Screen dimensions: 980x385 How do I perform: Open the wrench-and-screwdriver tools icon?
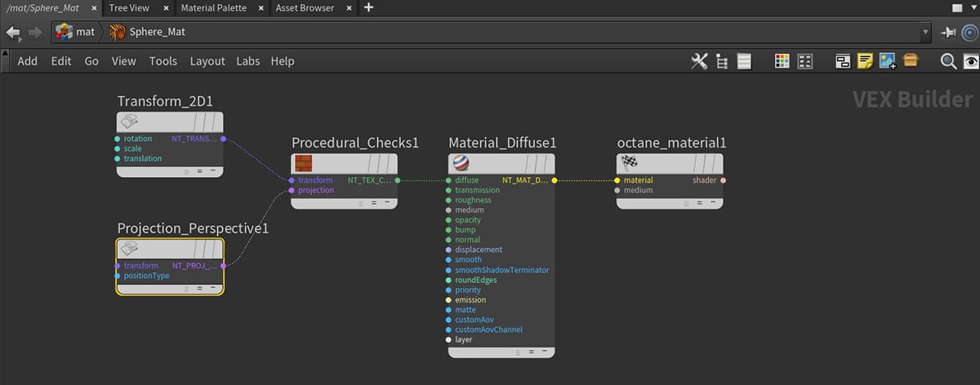coord(699,61)
